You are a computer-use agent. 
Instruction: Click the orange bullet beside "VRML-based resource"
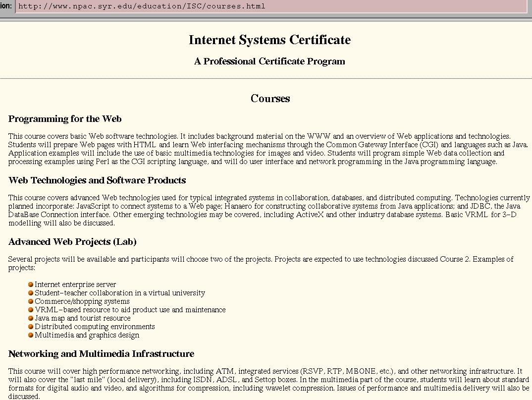click(x=31, y=310)
